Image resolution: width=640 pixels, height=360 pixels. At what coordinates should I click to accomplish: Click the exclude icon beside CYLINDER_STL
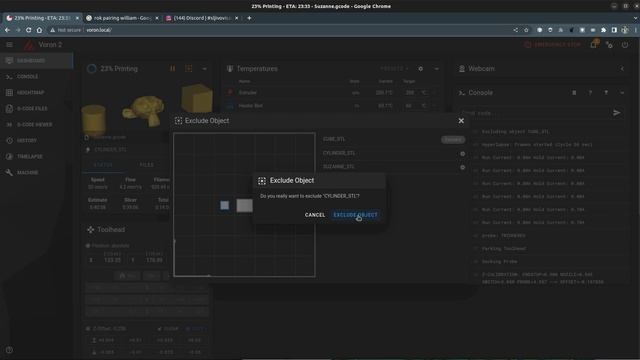coord(462,153)
